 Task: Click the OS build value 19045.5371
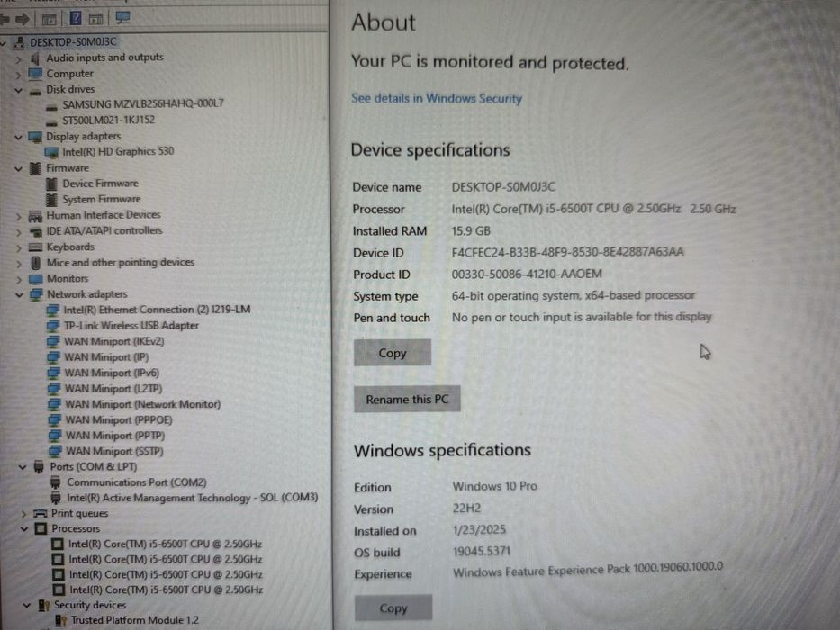[482, 551]
